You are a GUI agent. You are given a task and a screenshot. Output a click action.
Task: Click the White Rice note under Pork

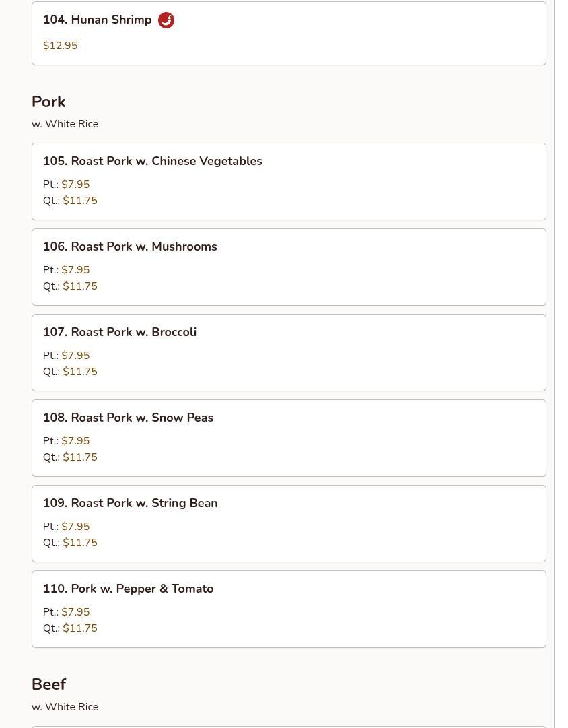(x=65, y=124)
